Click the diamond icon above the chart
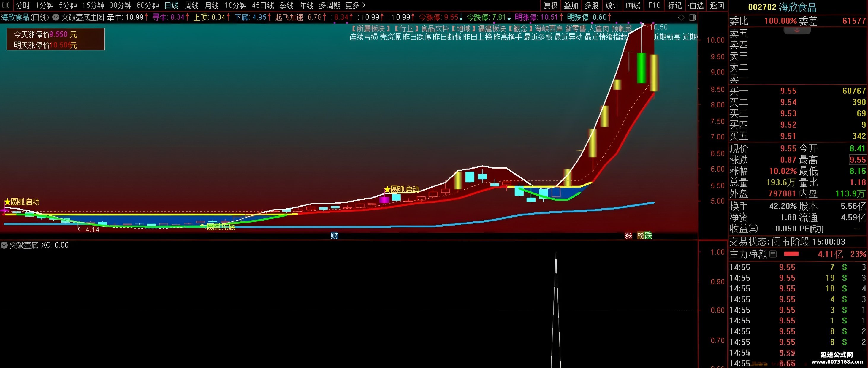 (681, 18)
